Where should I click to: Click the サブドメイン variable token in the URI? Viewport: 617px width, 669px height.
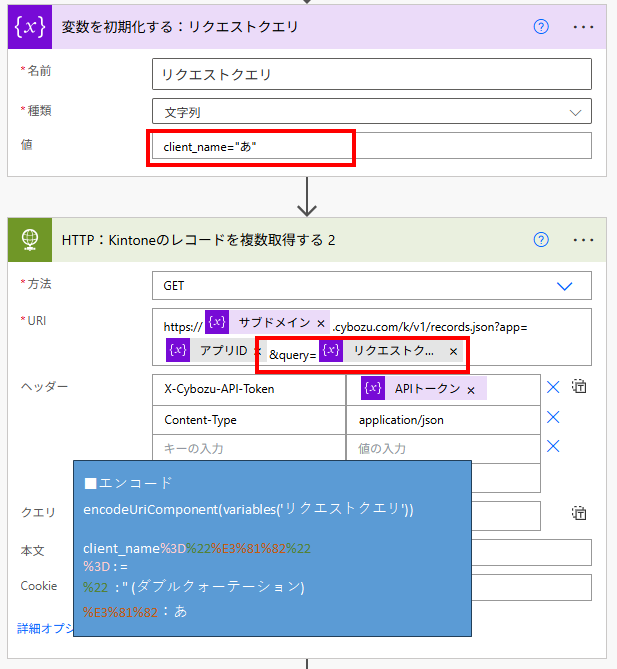pos(267,322)
